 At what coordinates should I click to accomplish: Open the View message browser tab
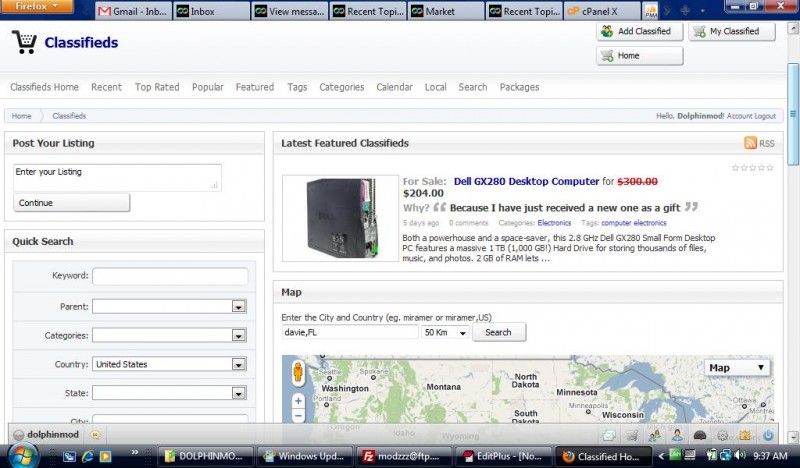point(290,11)
